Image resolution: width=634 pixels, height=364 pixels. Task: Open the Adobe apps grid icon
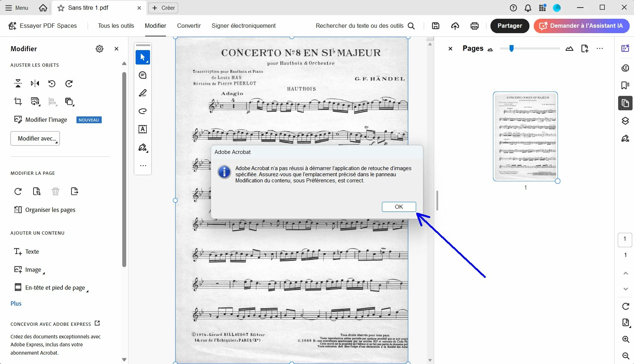542,8
